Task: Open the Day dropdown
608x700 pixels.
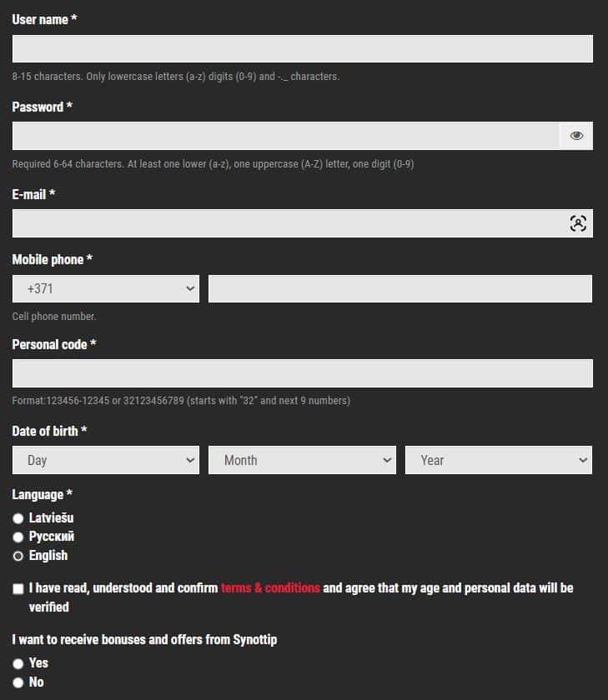Action: (x=106, y=459)
